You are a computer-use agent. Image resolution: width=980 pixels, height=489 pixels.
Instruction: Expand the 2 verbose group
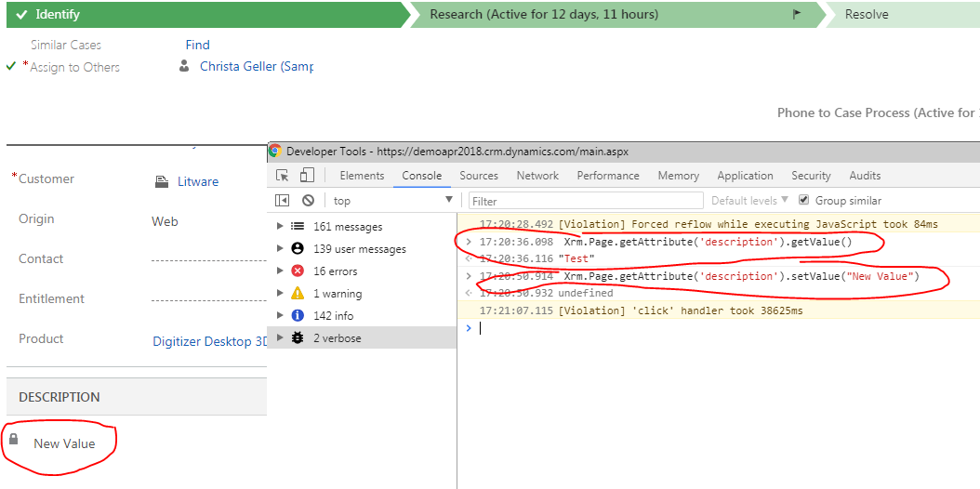[280, 337]
